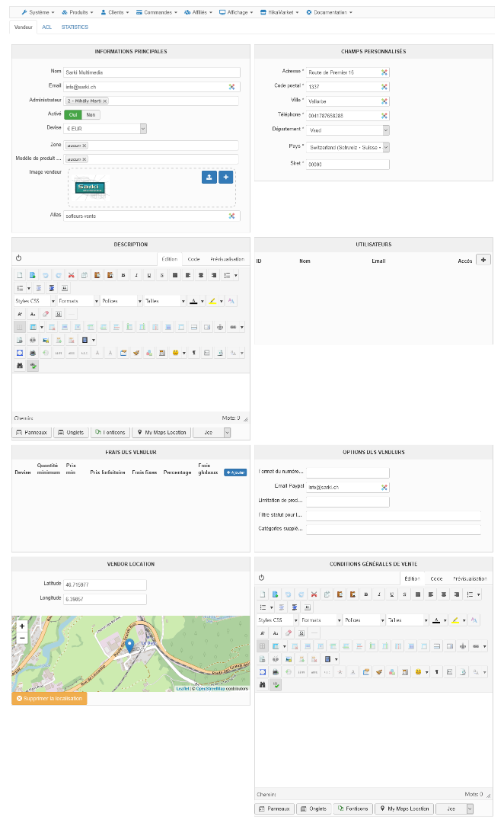The image size is (504, 823).
Task: Click Italic in the Description editor
Action: (x=136, y=275)
